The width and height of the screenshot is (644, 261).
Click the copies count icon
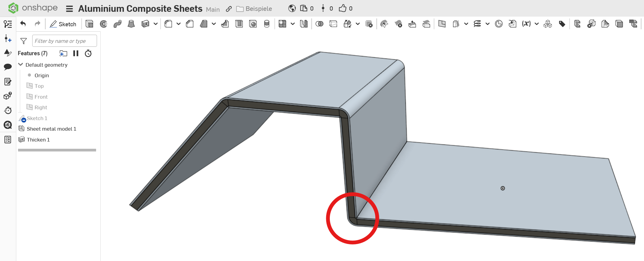(x=304, y=8)
